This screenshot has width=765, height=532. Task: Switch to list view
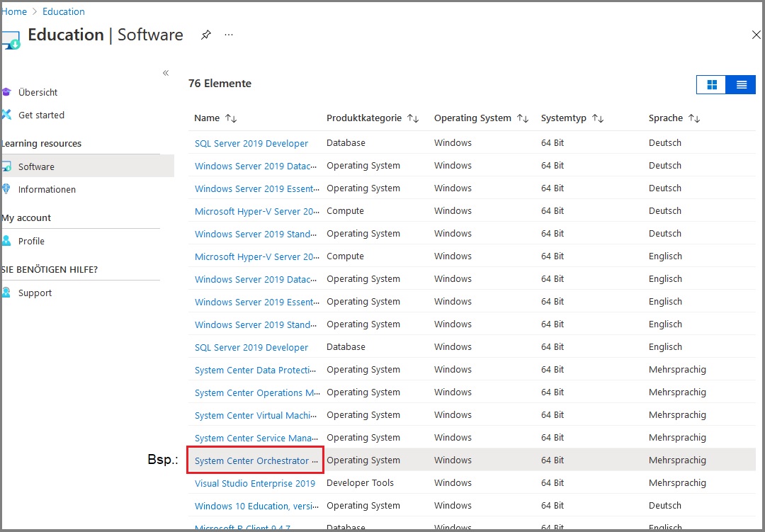(x=741, y=85)
